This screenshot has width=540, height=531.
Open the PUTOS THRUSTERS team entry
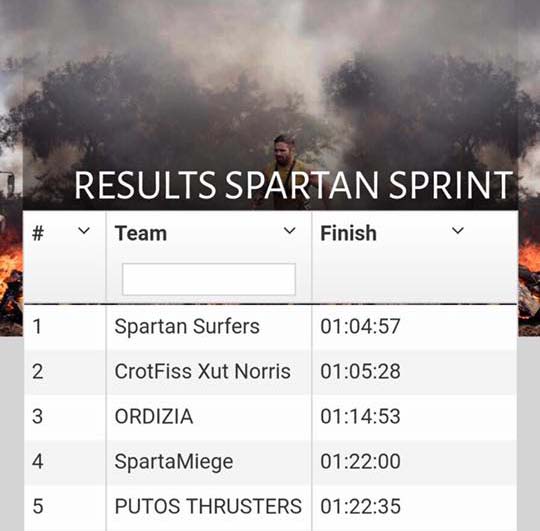(208, 506)
